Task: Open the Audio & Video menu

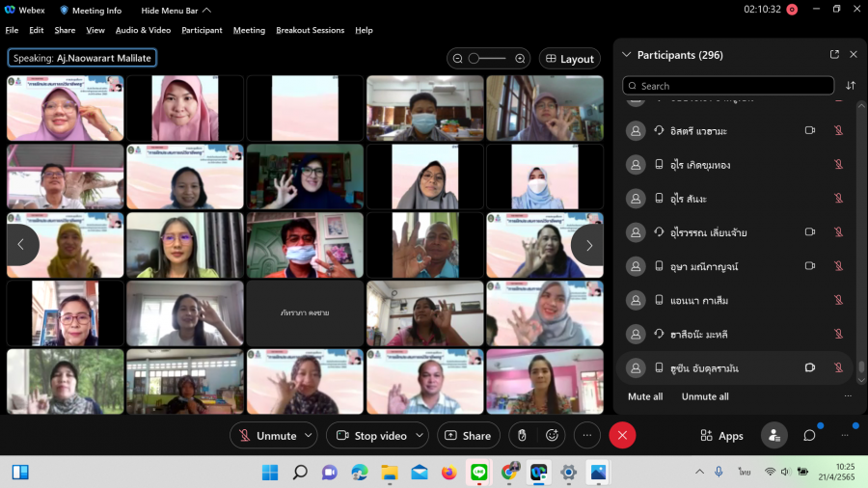Action: coord(143,30)
